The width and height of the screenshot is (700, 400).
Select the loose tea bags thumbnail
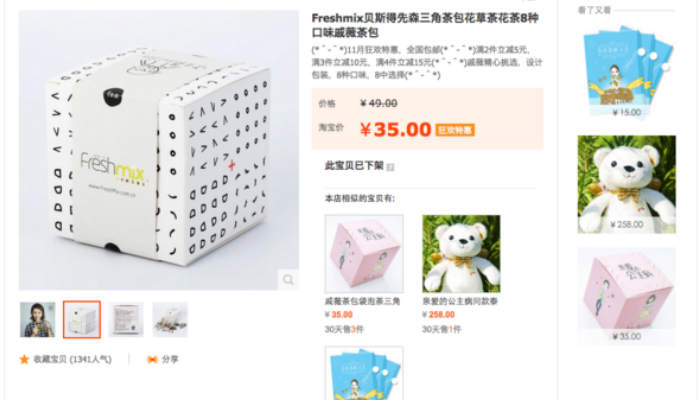[x=170, y=320]
